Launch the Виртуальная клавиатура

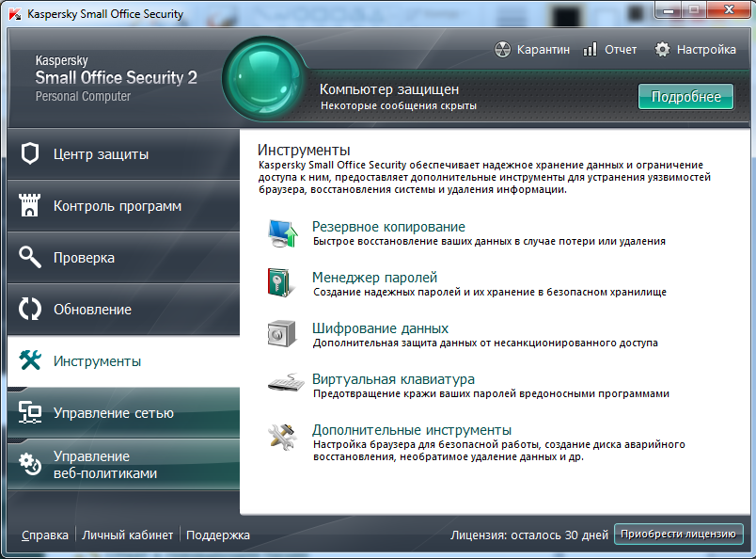393,379
